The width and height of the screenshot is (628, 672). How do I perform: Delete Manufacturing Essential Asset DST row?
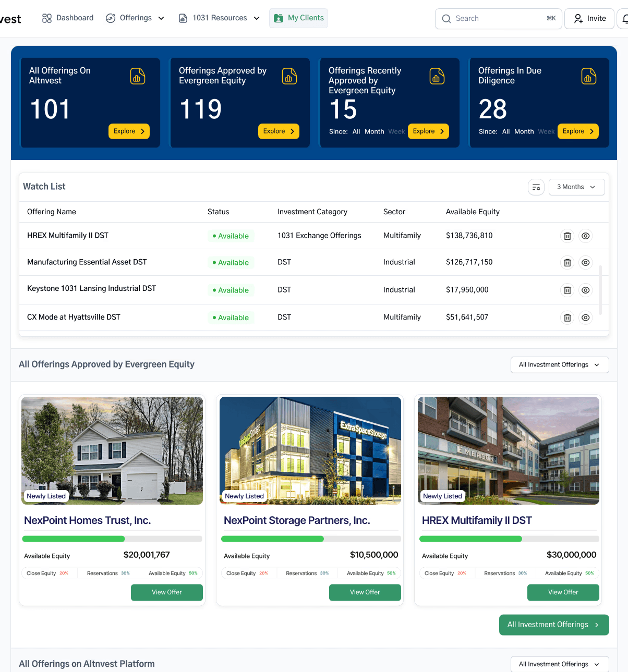click(567, 263)
